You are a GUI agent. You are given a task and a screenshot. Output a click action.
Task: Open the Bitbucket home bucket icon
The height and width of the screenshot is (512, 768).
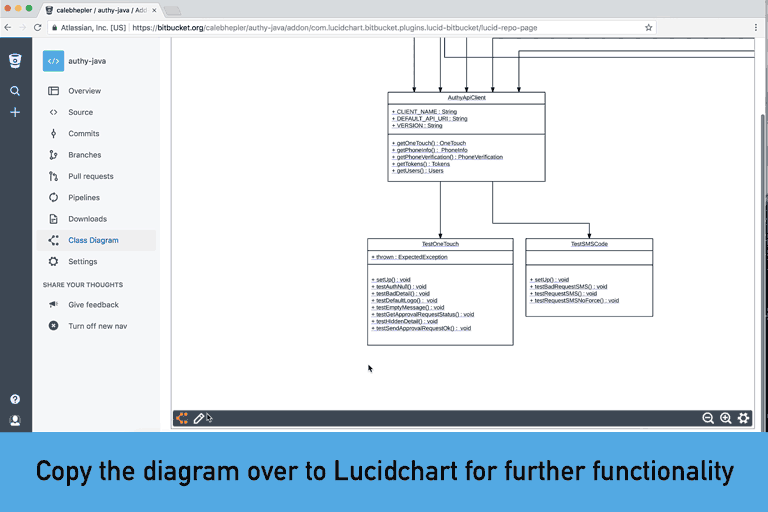[x=15, y=61]
